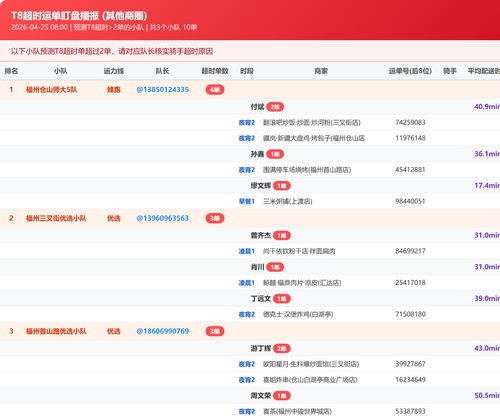Image resolution: width=500 pixels, height=416 pixels.
Task: Click rider name 孙鑫
Action: coord(257,154)
